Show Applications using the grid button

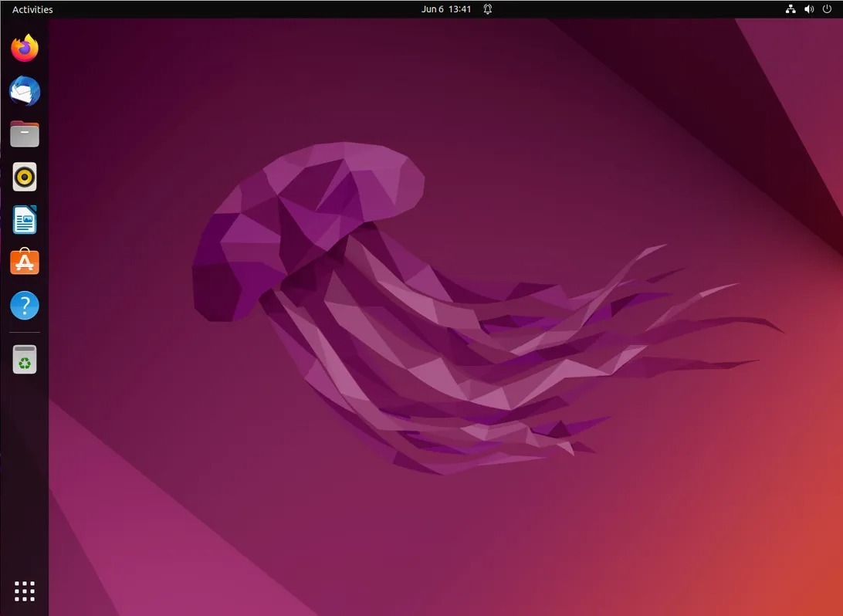[25, 591]
